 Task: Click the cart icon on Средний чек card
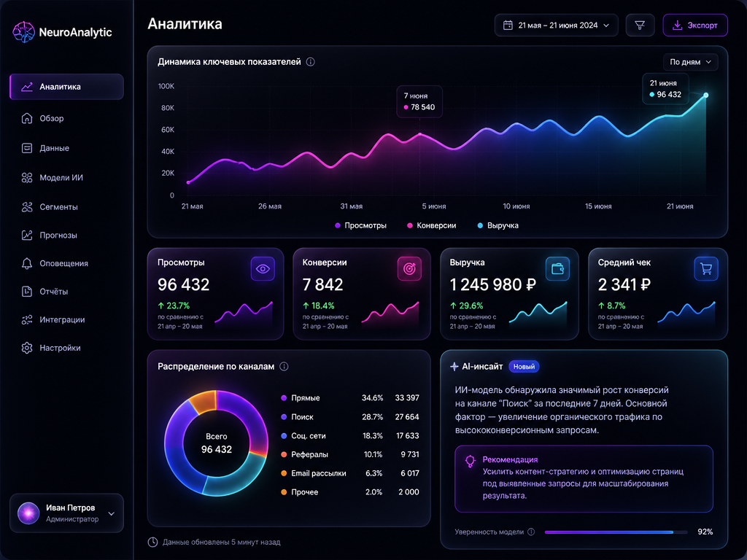[706, 269]
